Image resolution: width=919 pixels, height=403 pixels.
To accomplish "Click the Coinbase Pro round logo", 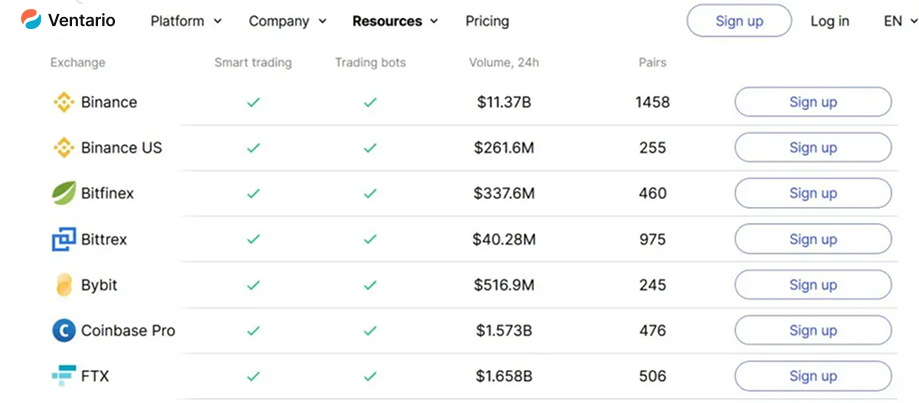I will coord(64,330).
